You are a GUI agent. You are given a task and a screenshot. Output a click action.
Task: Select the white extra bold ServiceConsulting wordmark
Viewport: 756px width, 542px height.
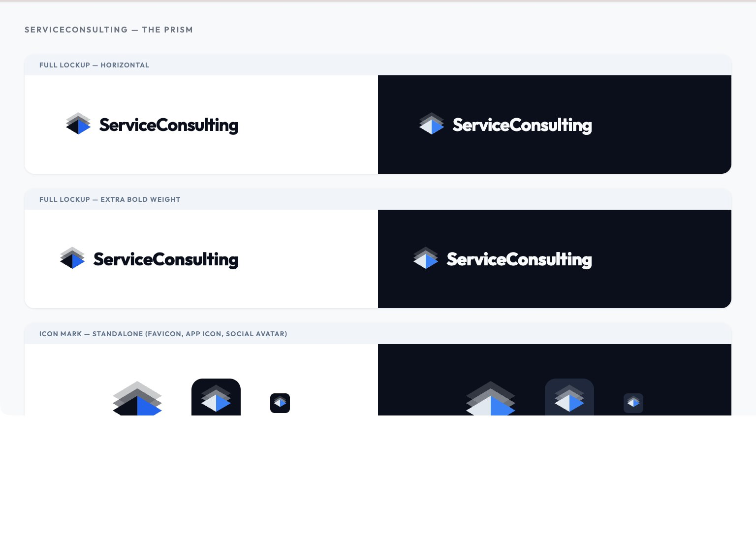[519, 259]
